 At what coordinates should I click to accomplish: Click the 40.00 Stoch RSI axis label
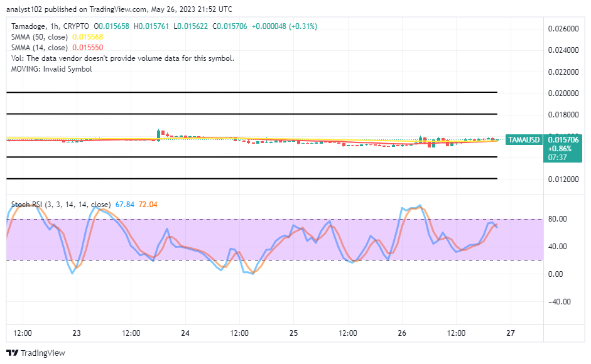tap(558, 247)
